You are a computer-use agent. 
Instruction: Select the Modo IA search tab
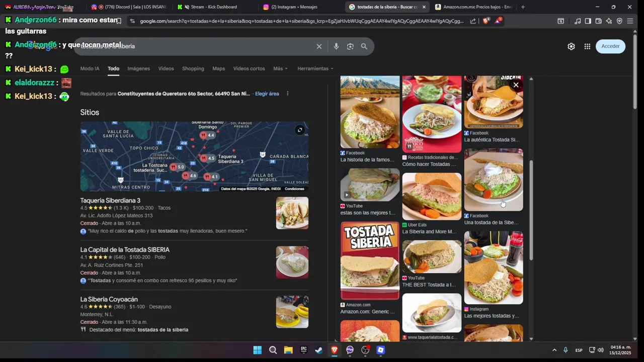pos(90,68)
